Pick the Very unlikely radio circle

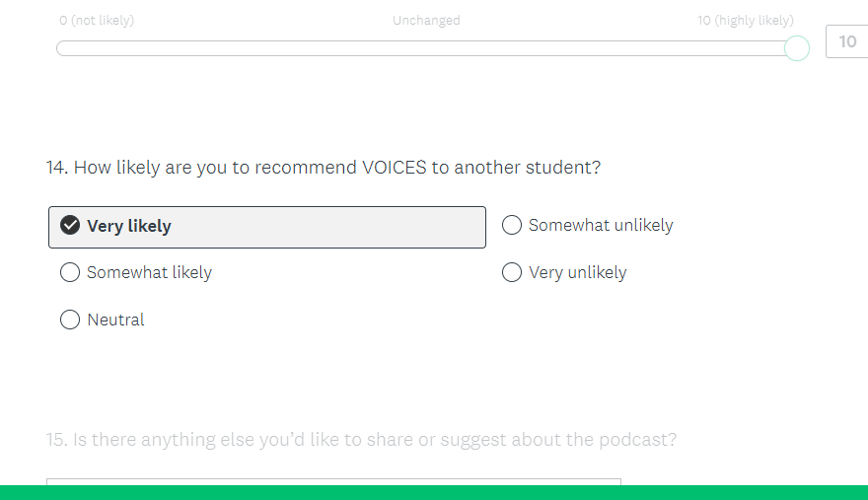[x=512, y=273]
